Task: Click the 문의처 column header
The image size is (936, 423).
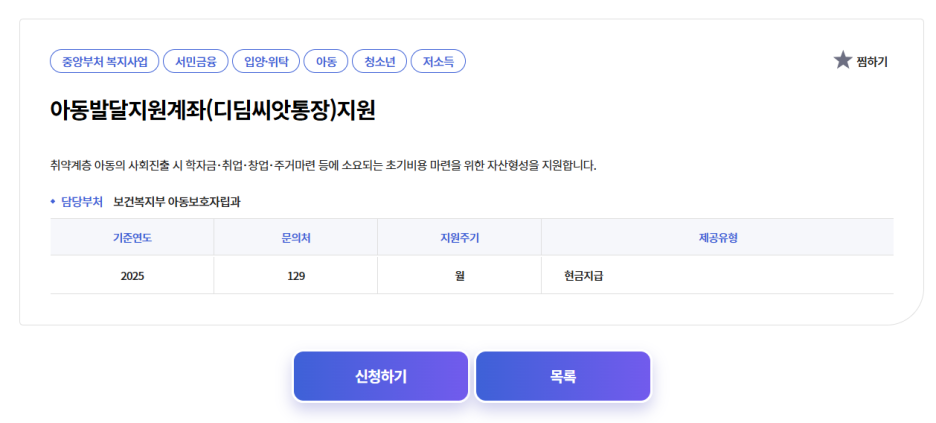Action: tap(295, 237)
